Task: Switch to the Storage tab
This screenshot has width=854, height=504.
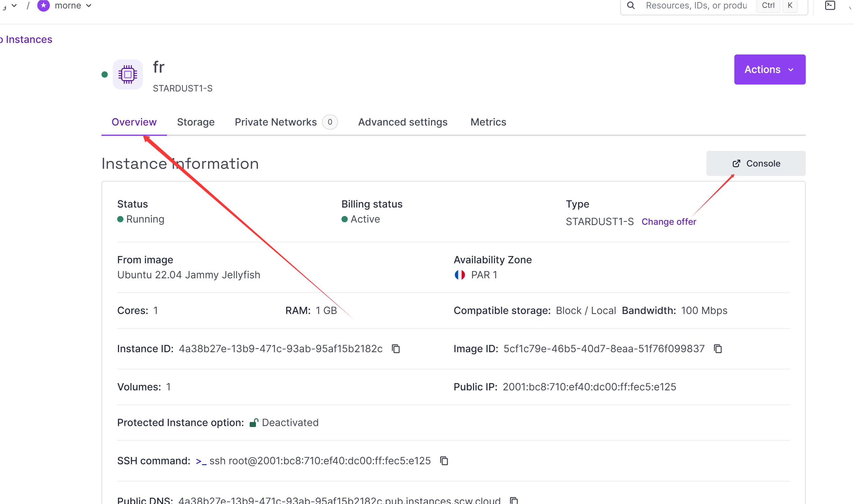Action: [x=195, y=122]
